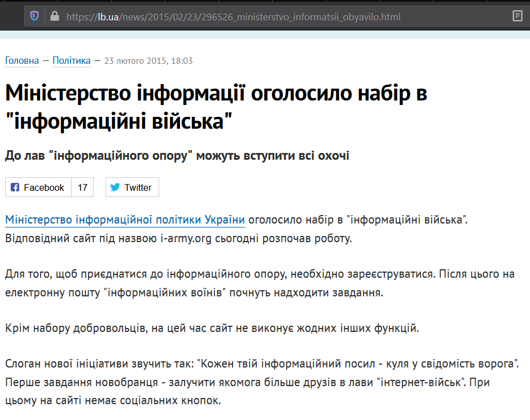Viewport: 530px width, 420px height.
Task: Open the Політика breadcrumb link
Action: [x=71, y=60]
